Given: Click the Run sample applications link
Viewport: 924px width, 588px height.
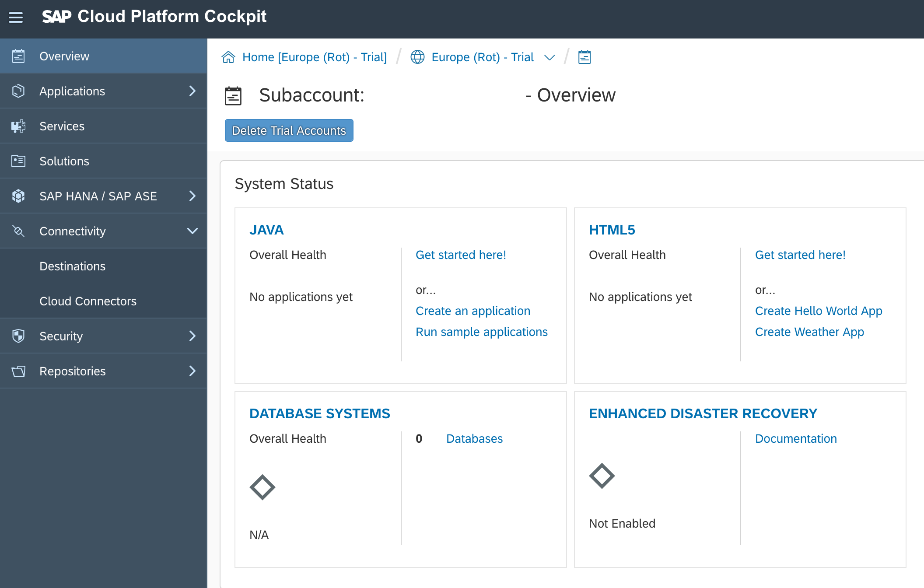Looking at the screenshot, I should (481, 332).
